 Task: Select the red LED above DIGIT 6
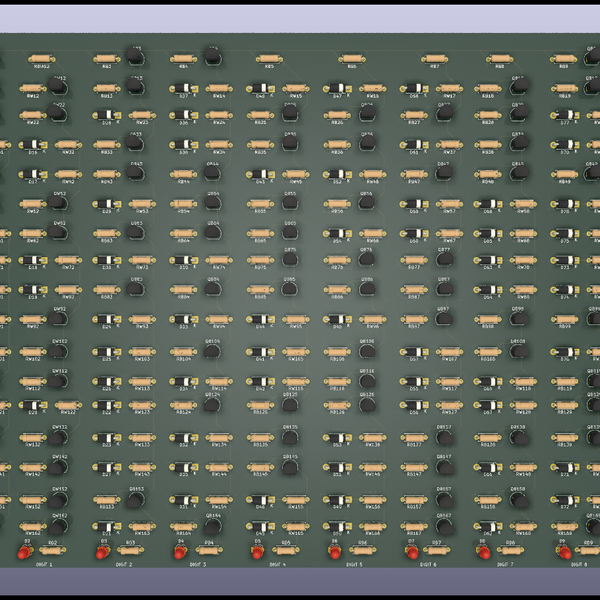point(410,551)
